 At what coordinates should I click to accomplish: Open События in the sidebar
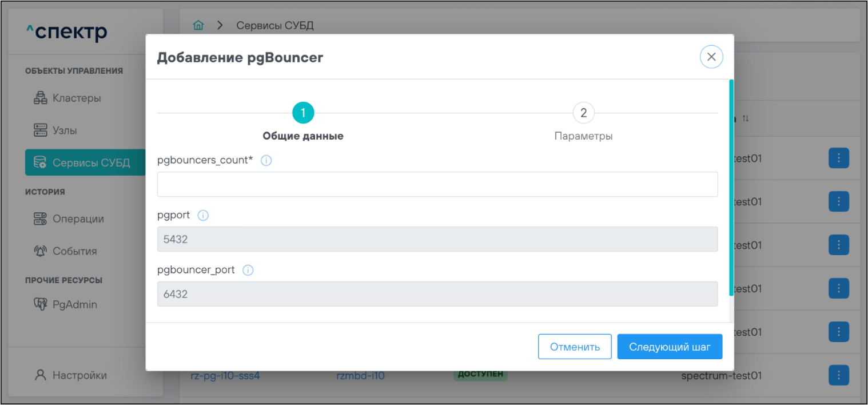75,251
